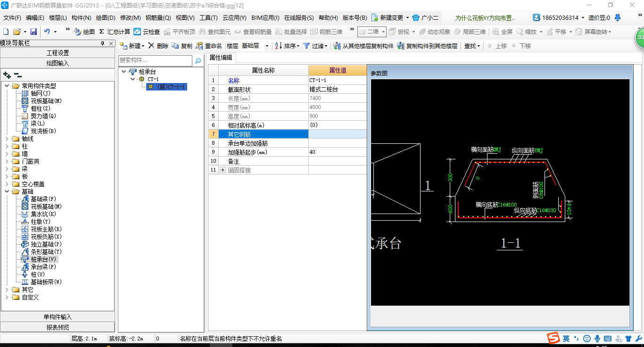
Task: Click the 报表预览 button
Action: 58,327
